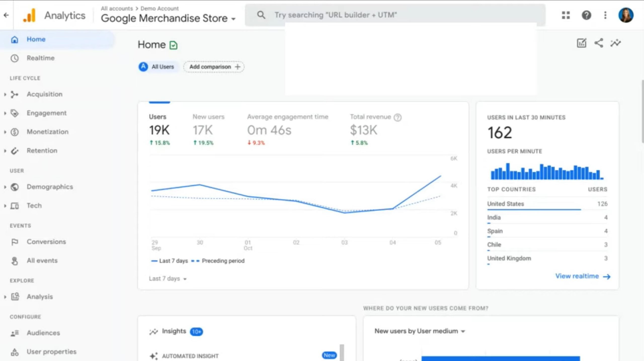Expand the Retention section arrow
The width and height of the screenshot is (644, 361).
[x=5, y=151]
